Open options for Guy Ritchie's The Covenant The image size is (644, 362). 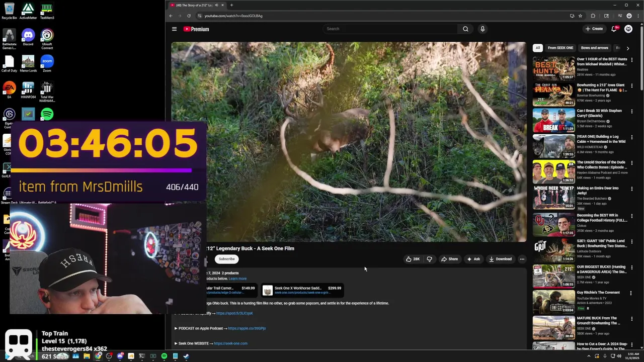[631, 293]
